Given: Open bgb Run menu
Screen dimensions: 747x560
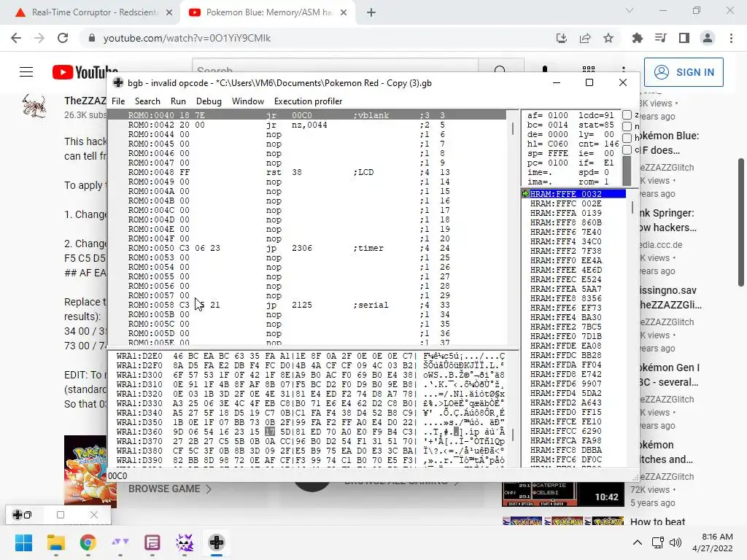Looking at the screenshot, I should click(x=178, y=101).
